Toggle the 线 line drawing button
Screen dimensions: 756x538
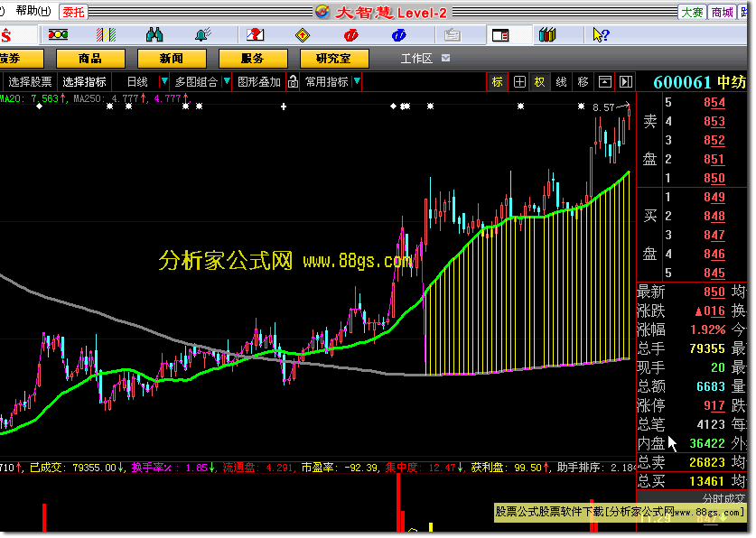point(561,82)
